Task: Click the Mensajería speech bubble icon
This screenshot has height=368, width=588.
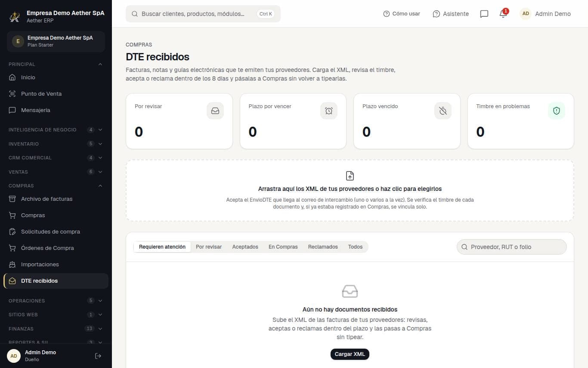Action: click(x=12, y=110)
